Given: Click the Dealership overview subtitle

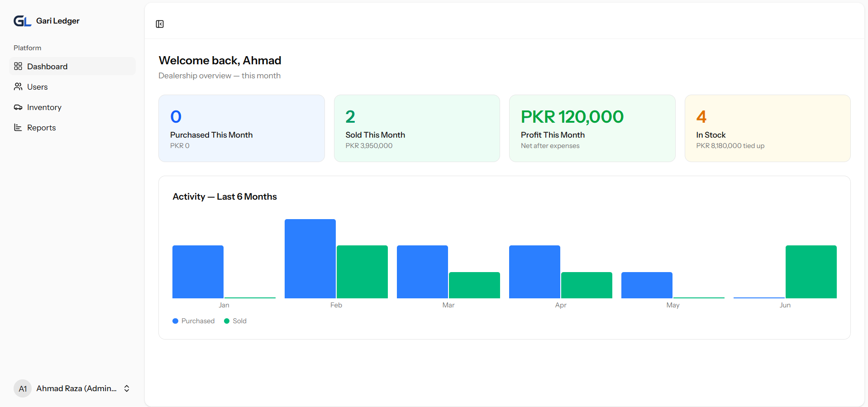Looking at the screenshot, I should 219,76.
